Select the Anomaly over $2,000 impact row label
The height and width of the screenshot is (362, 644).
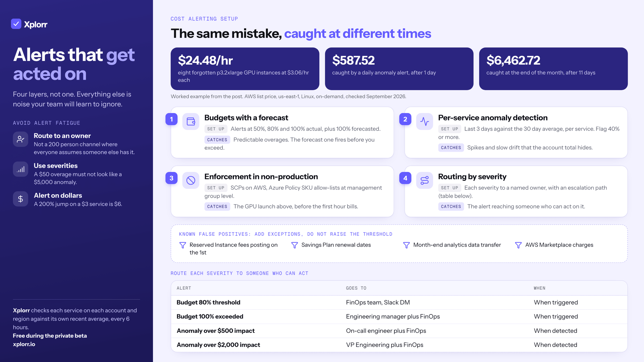pyautogui.click(x=218, y=345)
